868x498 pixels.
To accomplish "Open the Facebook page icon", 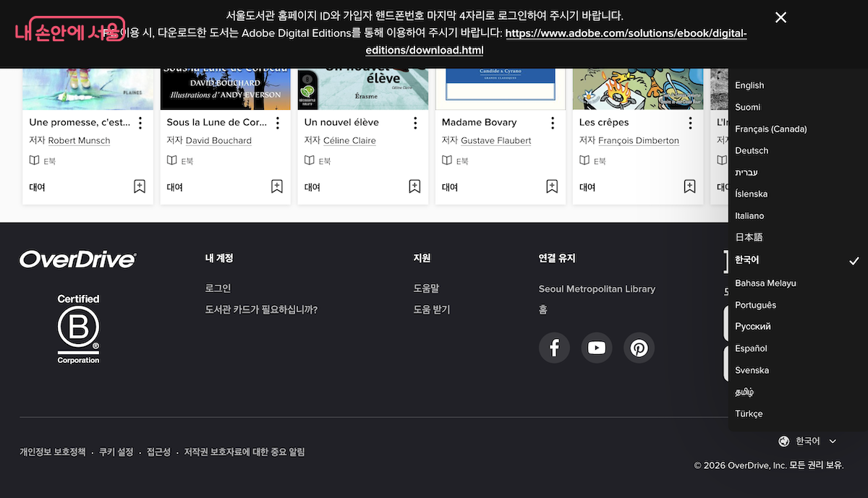I will tap(554, 348).
